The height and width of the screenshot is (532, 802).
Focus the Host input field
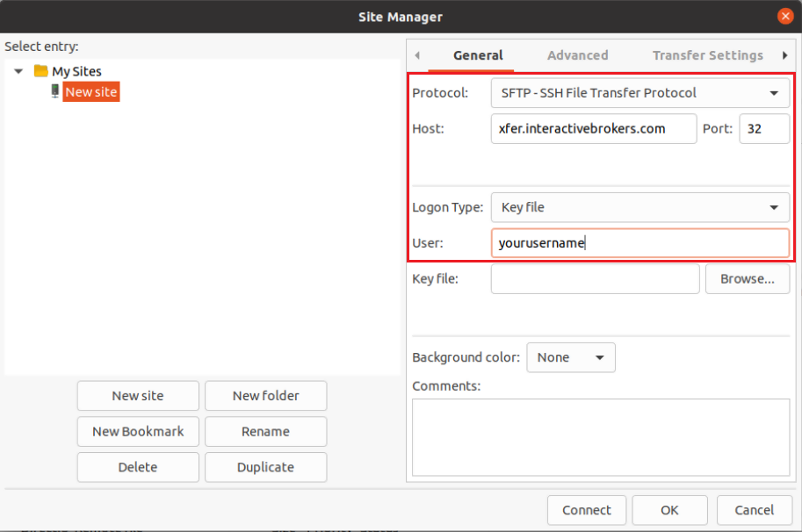(593, 129)
